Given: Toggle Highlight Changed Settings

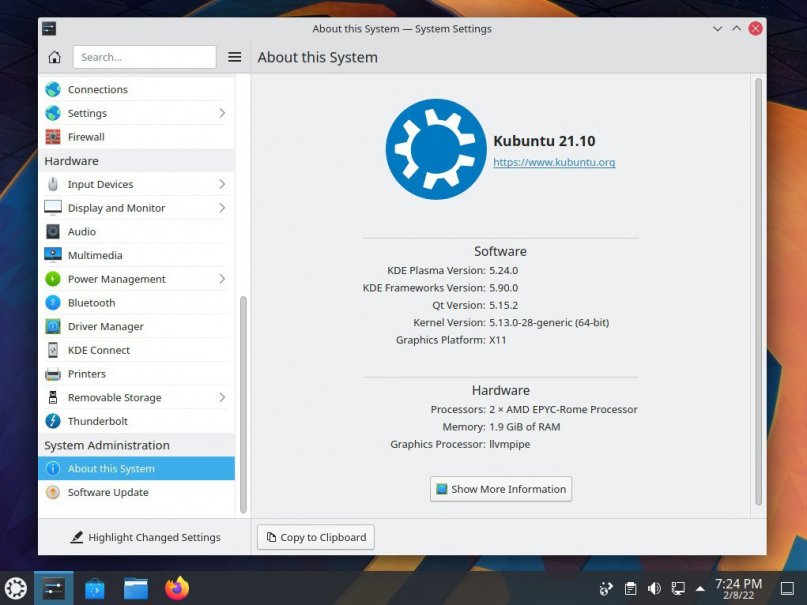Looking at the screenshot, I should pyautogui.click(x=145, y=537).
